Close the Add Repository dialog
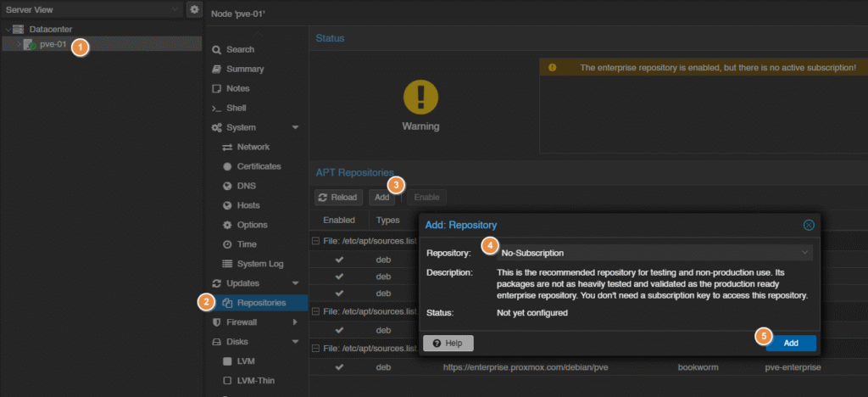Screen dimensions: 868x397 [x=808, y=225]
